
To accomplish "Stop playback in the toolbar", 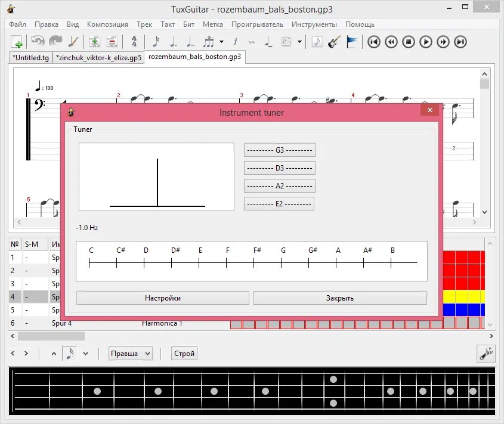I will (409, 42).
